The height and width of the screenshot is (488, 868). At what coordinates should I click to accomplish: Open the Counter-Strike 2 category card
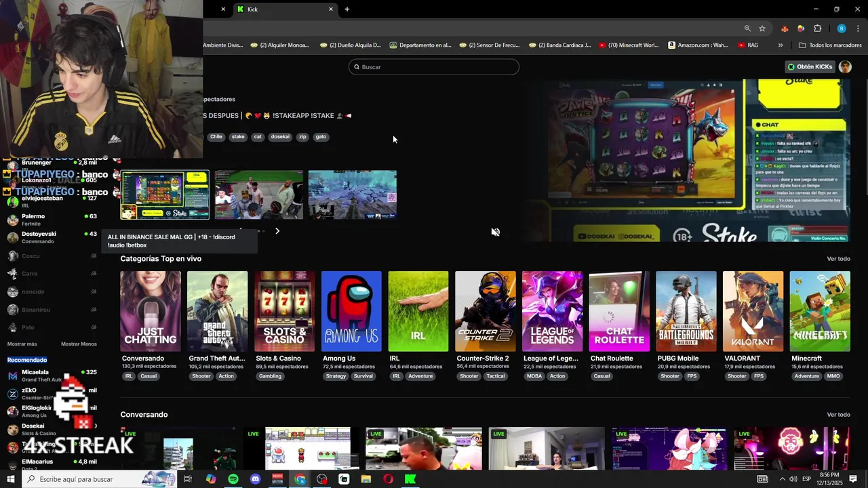[x=486, y=311]
